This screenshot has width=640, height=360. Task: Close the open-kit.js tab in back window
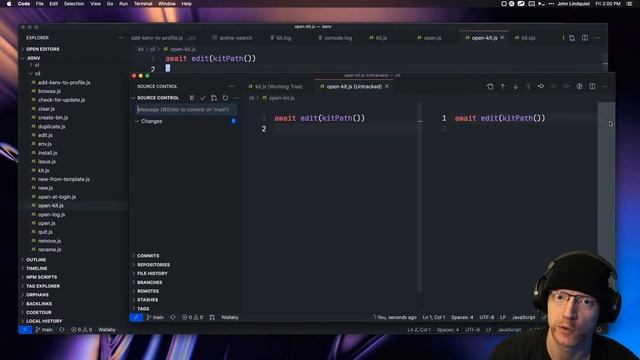(502, 38)
